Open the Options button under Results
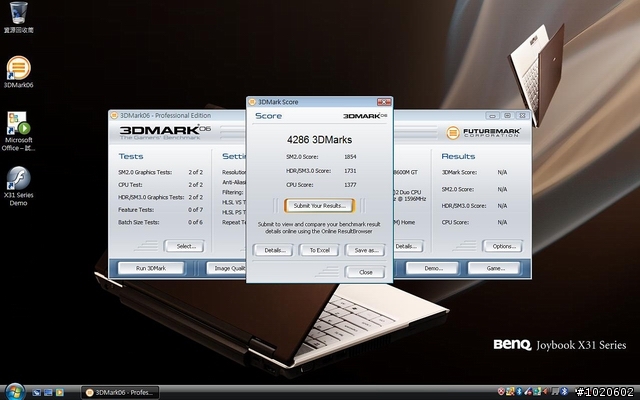Viewport: 640px width, 400px height. coord(502,246)
